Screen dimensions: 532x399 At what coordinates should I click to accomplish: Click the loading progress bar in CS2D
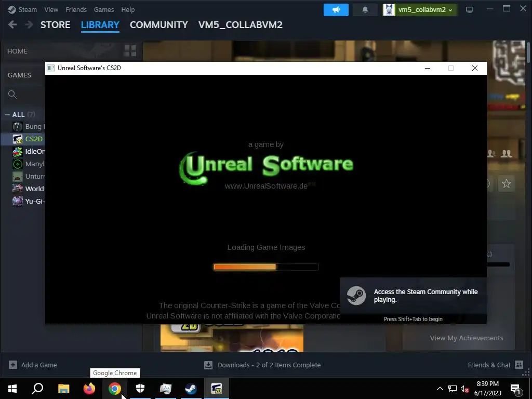tap(266, 267)
